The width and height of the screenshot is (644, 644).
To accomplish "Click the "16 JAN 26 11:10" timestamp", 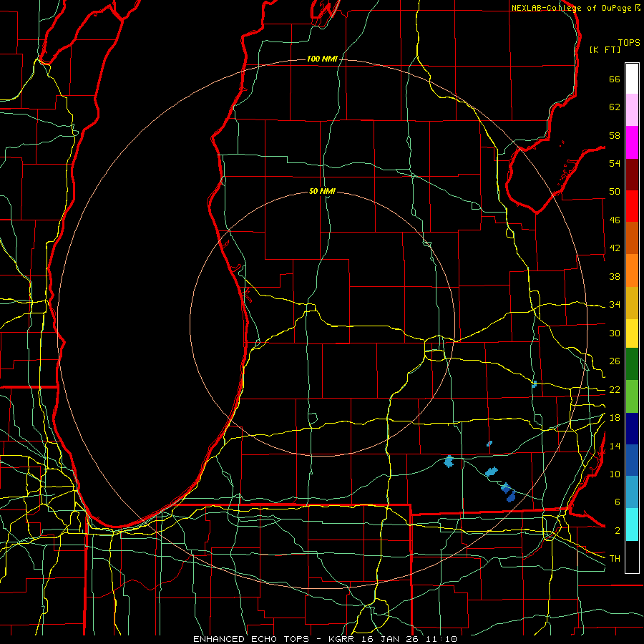I will (409, 639).
